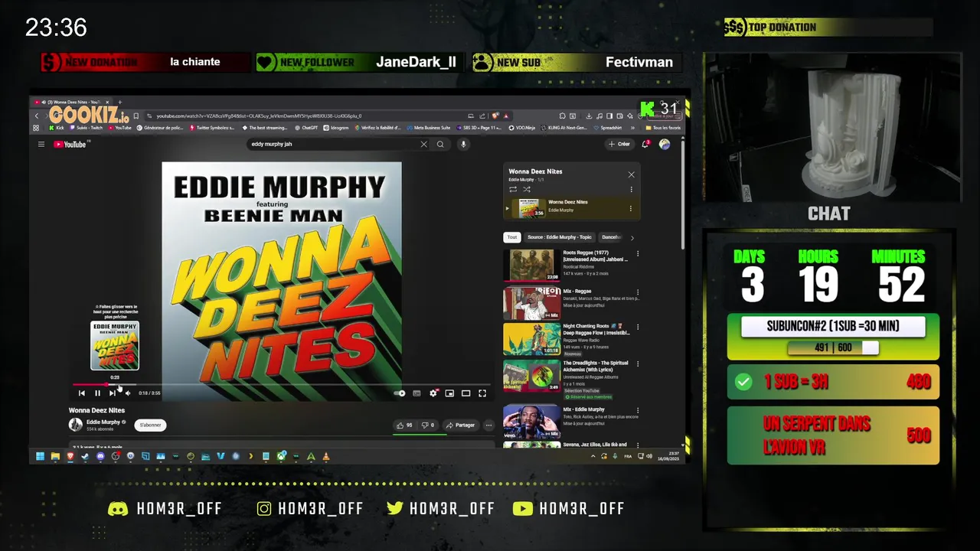The image size is (980, 551).
Task: Click the Créer create button
Action: tap(619, 144)
